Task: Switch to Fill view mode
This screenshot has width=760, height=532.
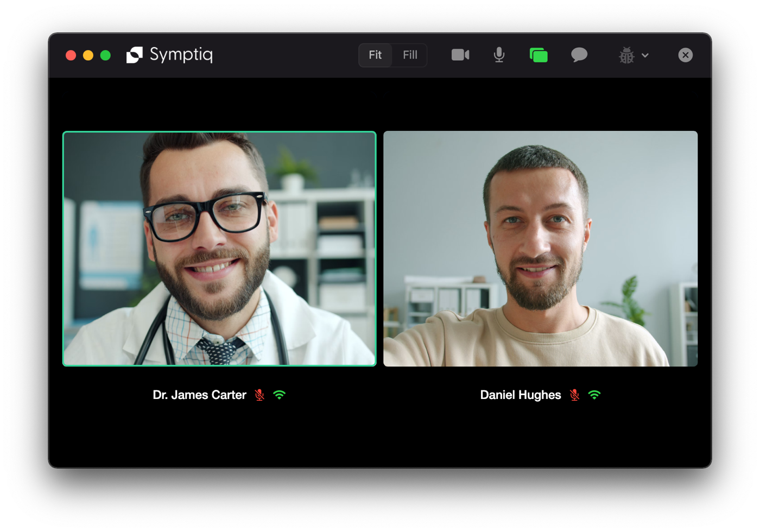Action: [x=410, y=55]
